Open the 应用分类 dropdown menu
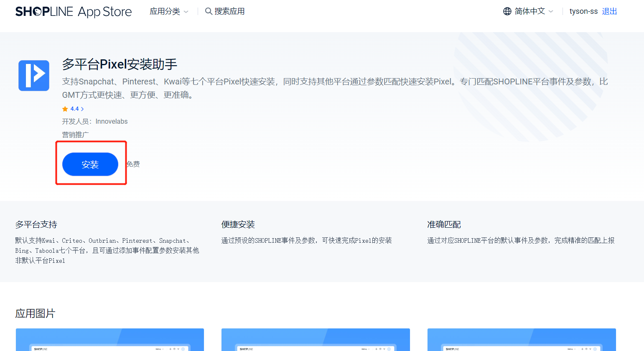The height and width of the screenshot is (351, 644). click(165, 11)
